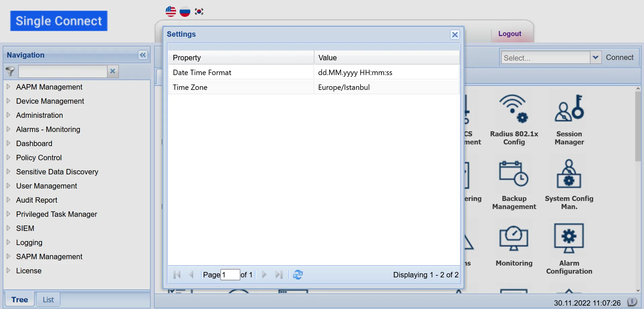Go to first page in Settings pager
644x309 pixels.
pos(177,275)
